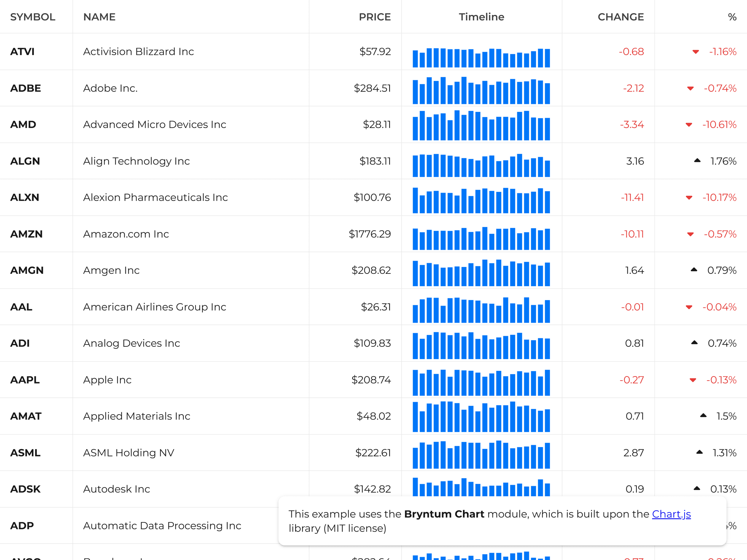Click Adobe Inc.'s price value
The height and width of the screenshot is (560, 747).
[x=373, y=88]
